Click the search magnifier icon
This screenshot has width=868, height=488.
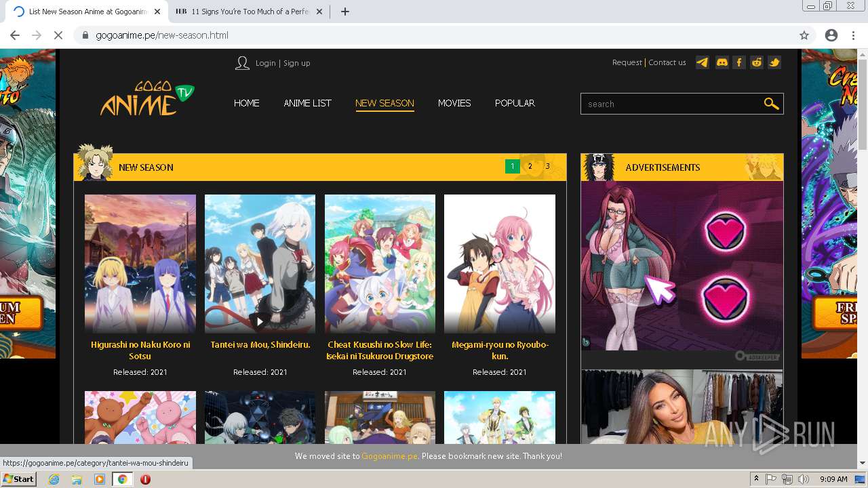pyautogui.click(x=771, y=104)
